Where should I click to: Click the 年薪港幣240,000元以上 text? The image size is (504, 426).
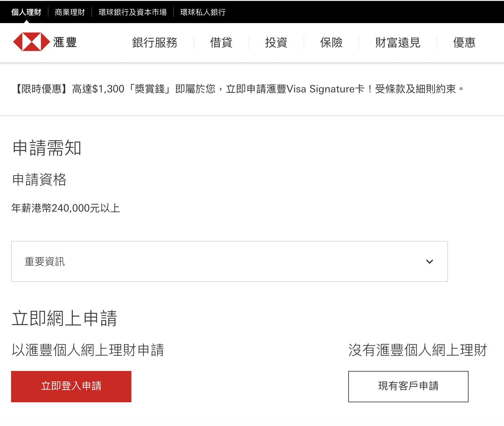click(66, 208)
